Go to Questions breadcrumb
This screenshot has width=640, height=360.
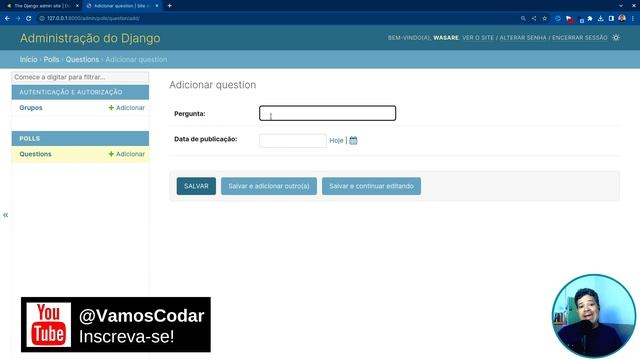82,60
